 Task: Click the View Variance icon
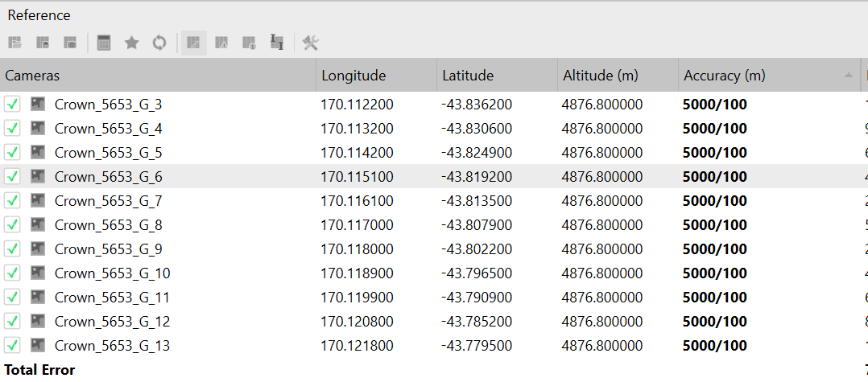point(276,43)
